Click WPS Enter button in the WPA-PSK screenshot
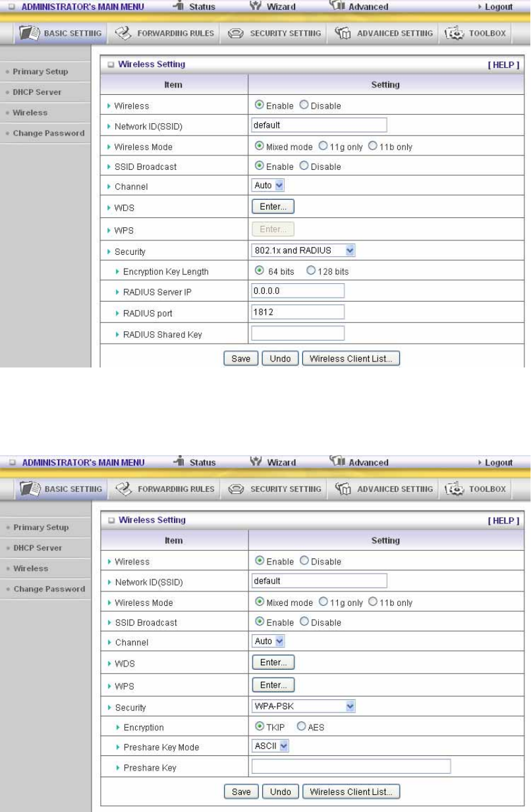 [x=273, y=685]
